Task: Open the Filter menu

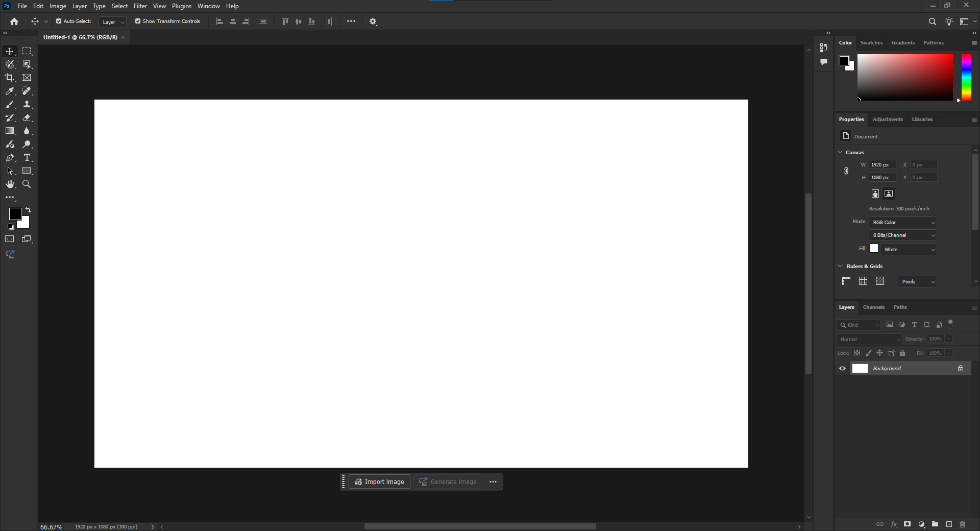Action: 140,6
